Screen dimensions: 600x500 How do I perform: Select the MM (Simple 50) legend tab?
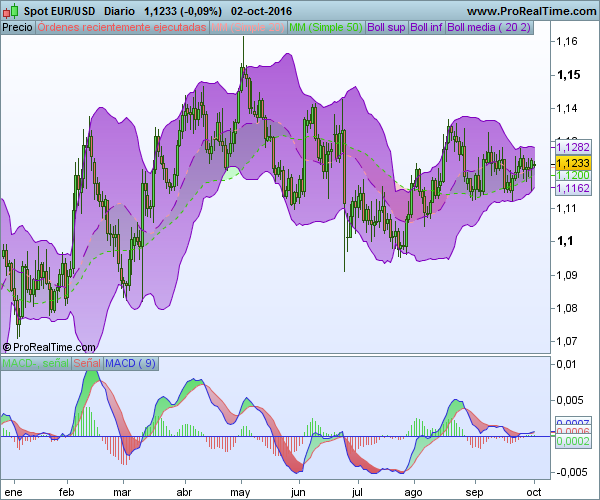[x=326, y=28]
